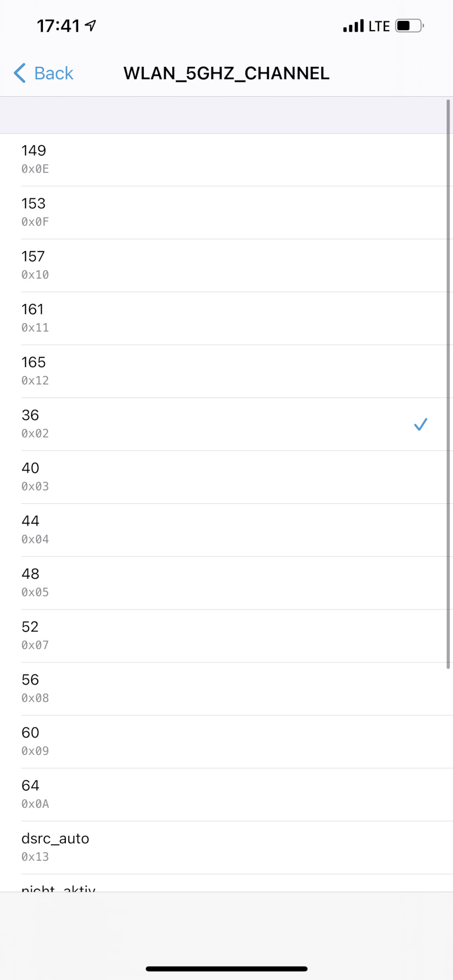Choose channel 157 from the list
Screen dimensions: 453x980
tap(226, 265)
